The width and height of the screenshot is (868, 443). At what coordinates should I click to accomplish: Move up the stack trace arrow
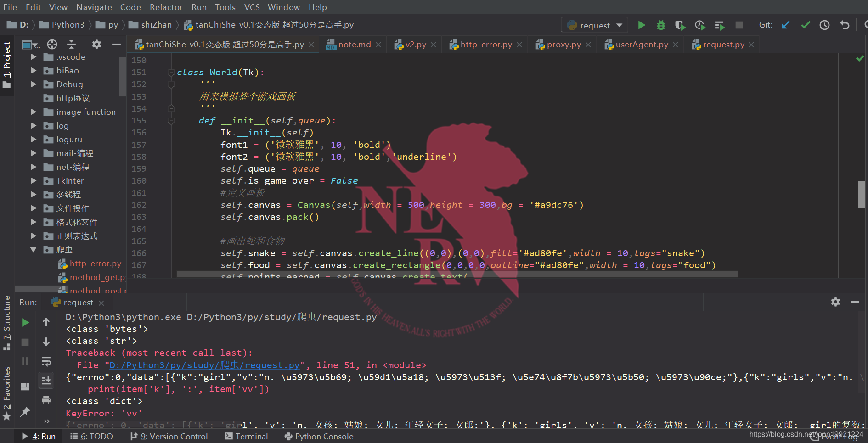tap(46, 322)
